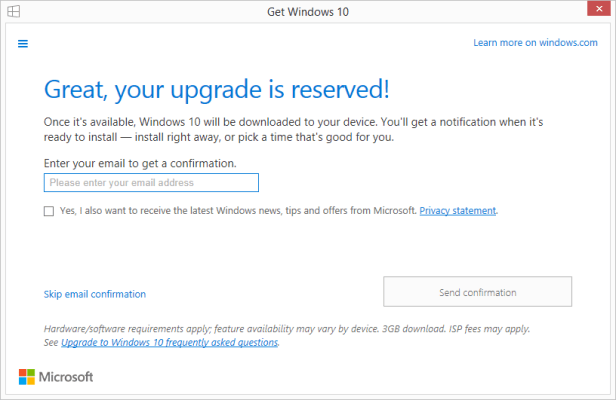The image size is (616, 400).
Task: Click the hardware/software requirements disclaimer text
Action: coord(286,329)
